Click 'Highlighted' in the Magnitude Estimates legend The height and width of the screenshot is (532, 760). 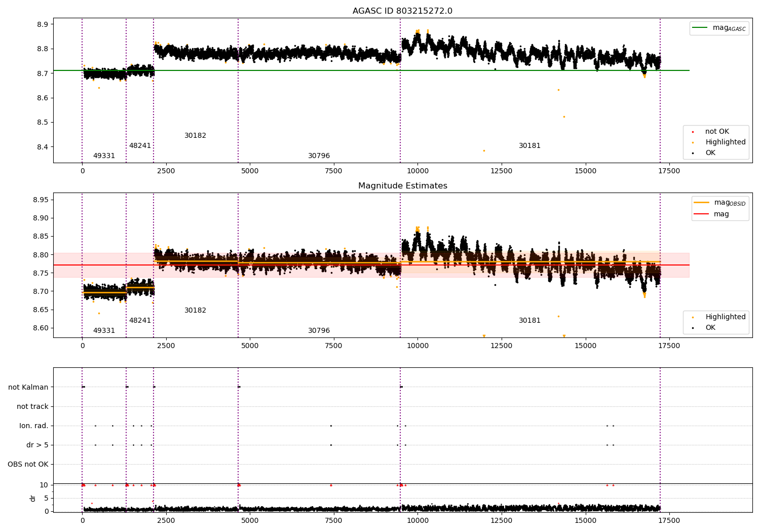(x=726, y=317)
